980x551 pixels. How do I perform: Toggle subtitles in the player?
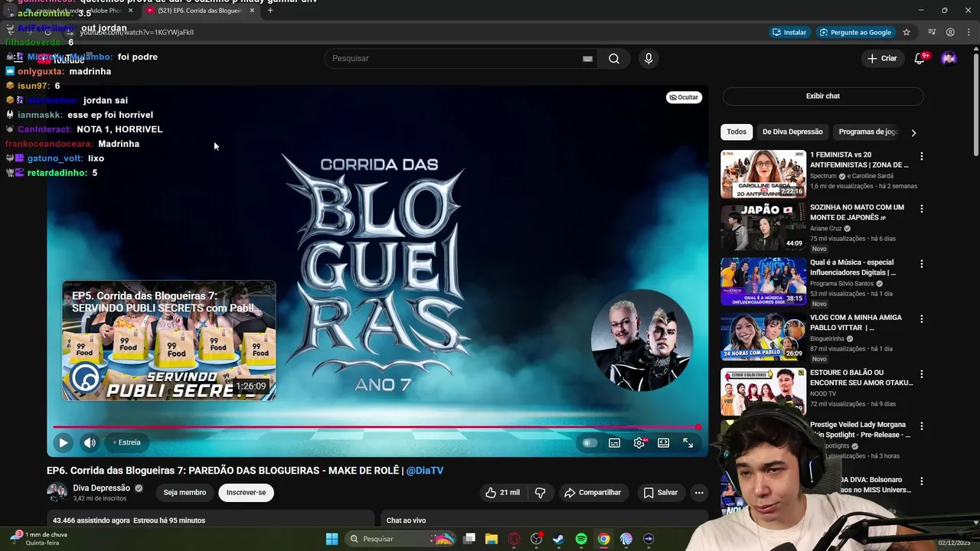coord(614,442)
